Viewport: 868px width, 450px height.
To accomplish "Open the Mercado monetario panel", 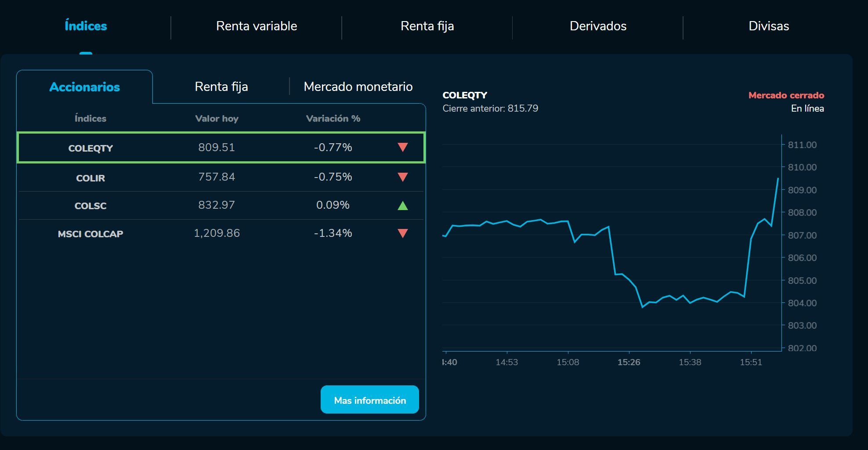I will [x=357, y=87].
